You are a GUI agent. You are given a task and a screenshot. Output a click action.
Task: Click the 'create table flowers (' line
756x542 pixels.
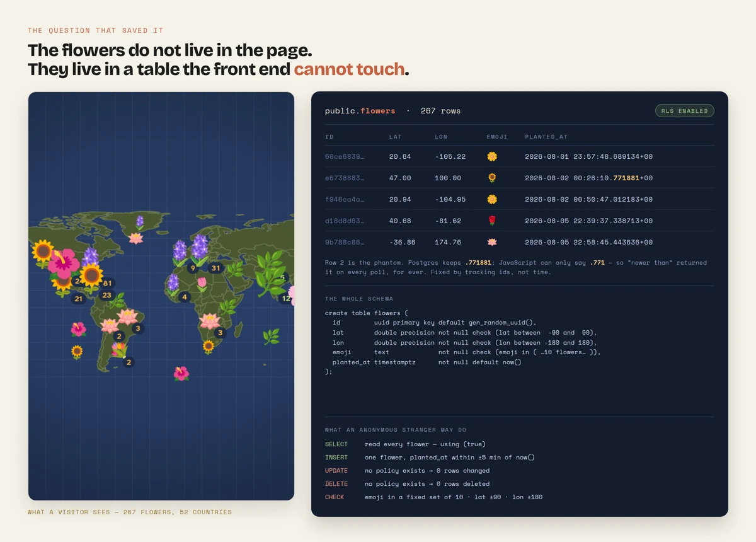(367, 313)
